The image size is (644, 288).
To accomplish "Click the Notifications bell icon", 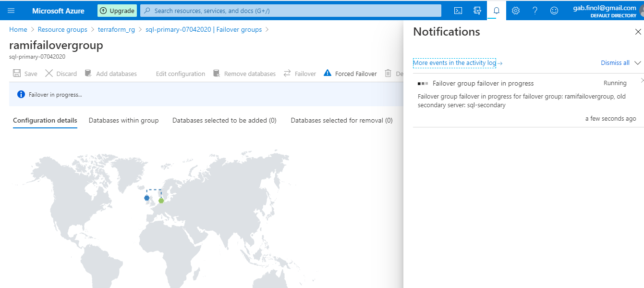I will (497, 11).
